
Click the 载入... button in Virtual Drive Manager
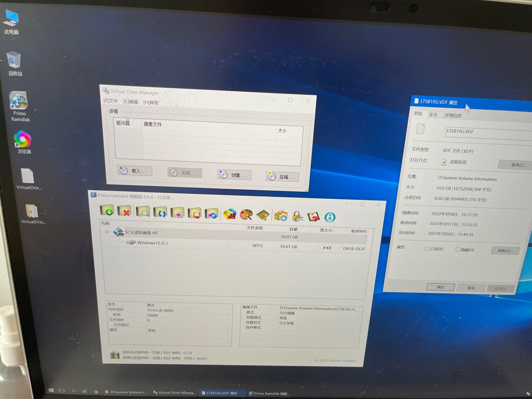click(135, 171)
